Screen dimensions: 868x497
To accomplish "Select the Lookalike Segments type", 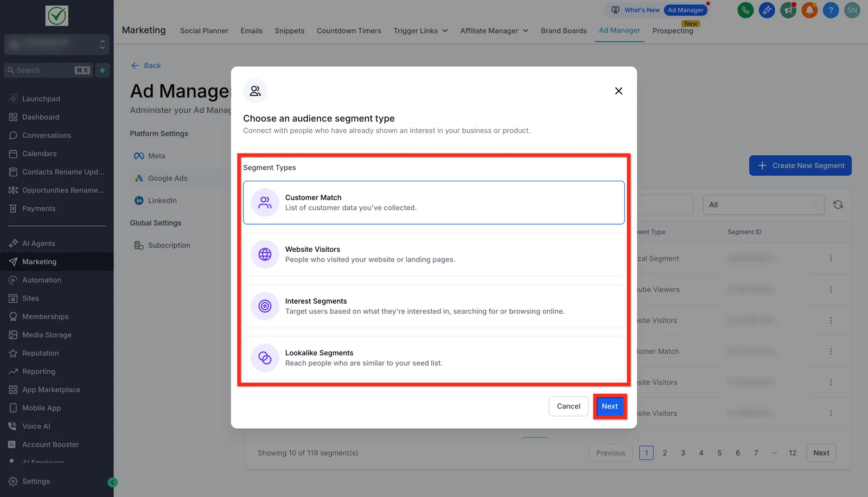I will tap(434, 358).
